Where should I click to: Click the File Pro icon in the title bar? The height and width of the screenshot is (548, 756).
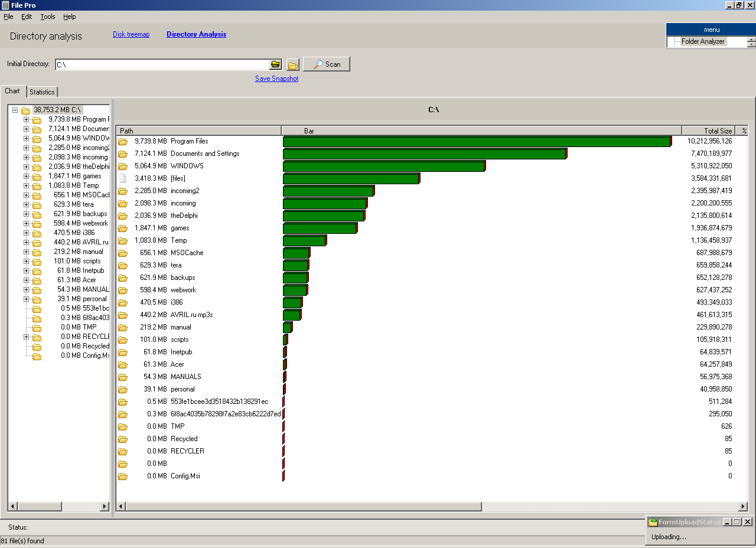6,5
